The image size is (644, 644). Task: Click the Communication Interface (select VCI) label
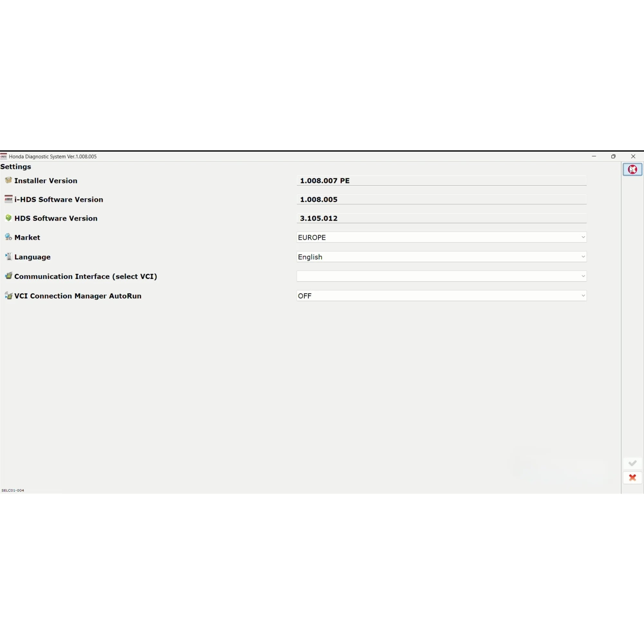(x=86, y=276)
